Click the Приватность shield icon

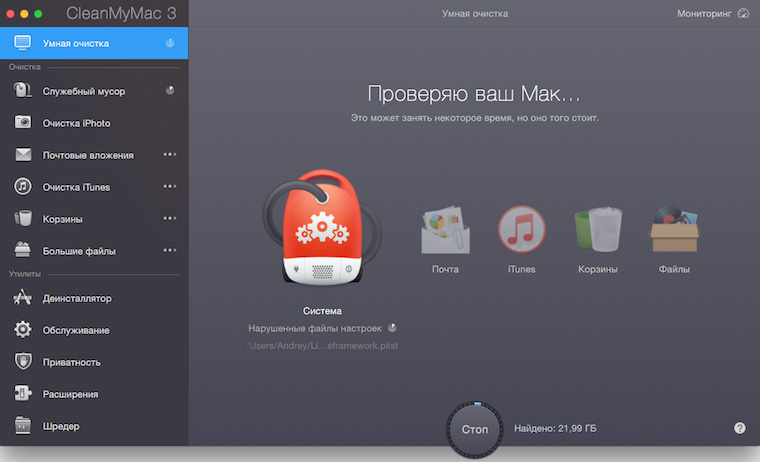[x=23, y=361]
